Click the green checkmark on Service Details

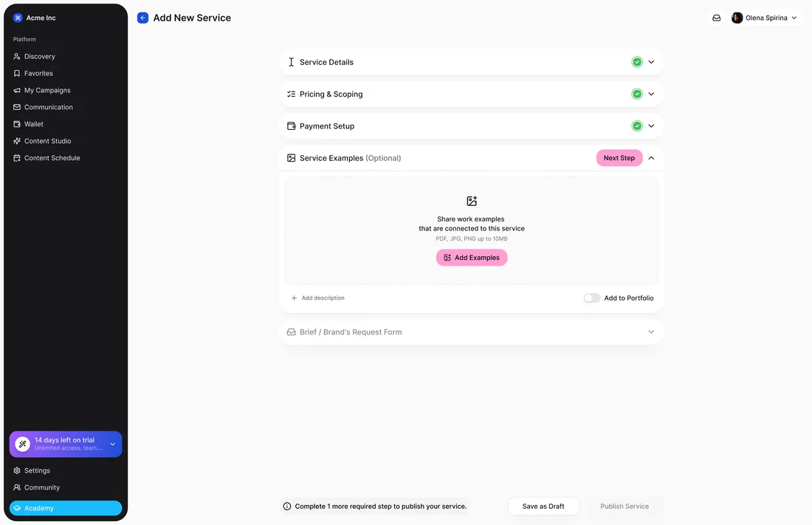637,62
